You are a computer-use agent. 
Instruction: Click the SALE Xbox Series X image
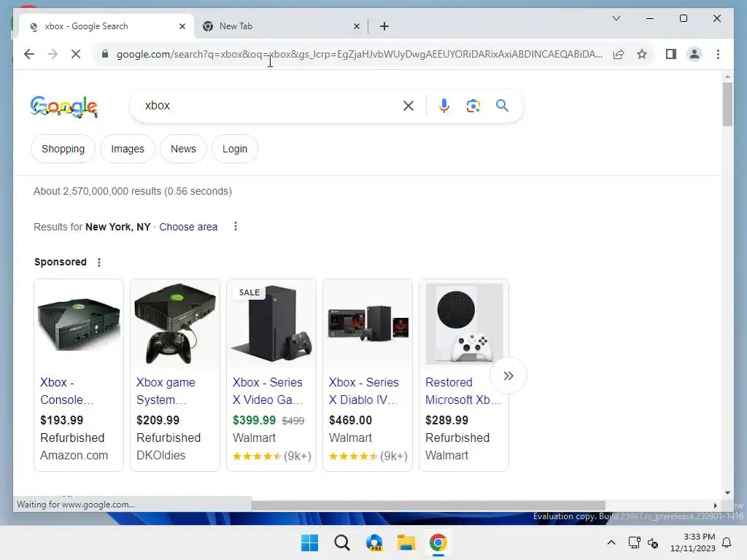271,324
